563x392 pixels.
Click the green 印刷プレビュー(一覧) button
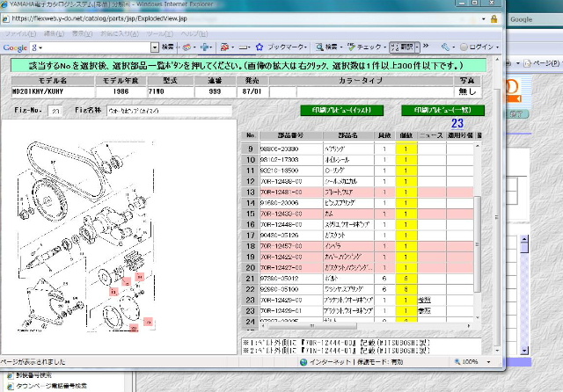(442, 110)
